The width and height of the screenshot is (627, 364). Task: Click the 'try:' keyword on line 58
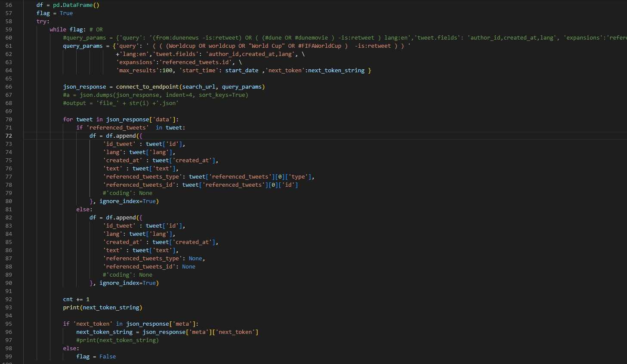tap(43, 22)
